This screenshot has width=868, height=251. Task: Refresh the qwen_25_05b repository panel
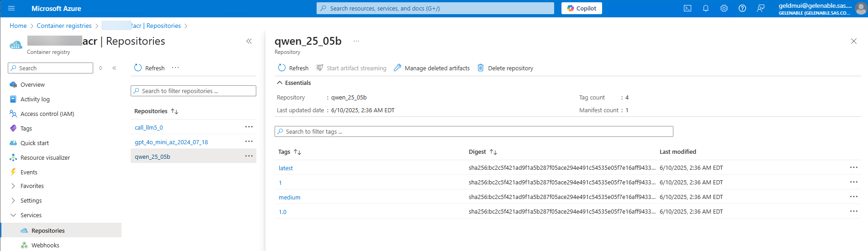click(x=293, y=68)
